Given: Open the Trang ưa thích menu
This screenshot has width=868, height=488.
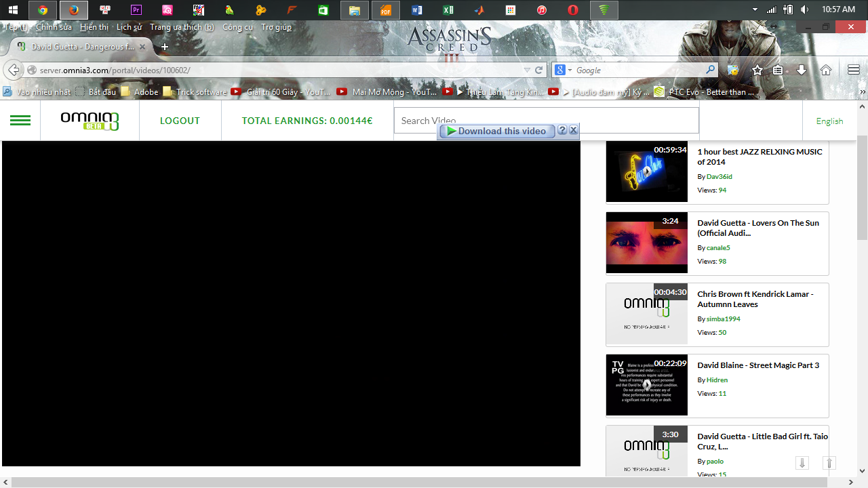Looking at the screenshot, I should (182, 27).
